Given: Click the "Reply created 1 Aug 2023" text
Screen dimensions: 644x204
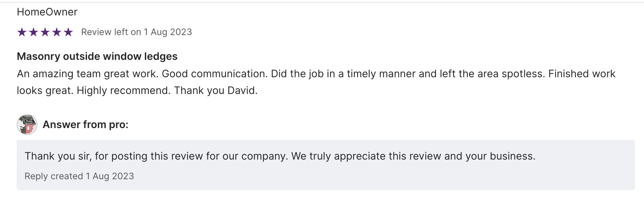Looking at the screenshot, I should click(79, 176).
